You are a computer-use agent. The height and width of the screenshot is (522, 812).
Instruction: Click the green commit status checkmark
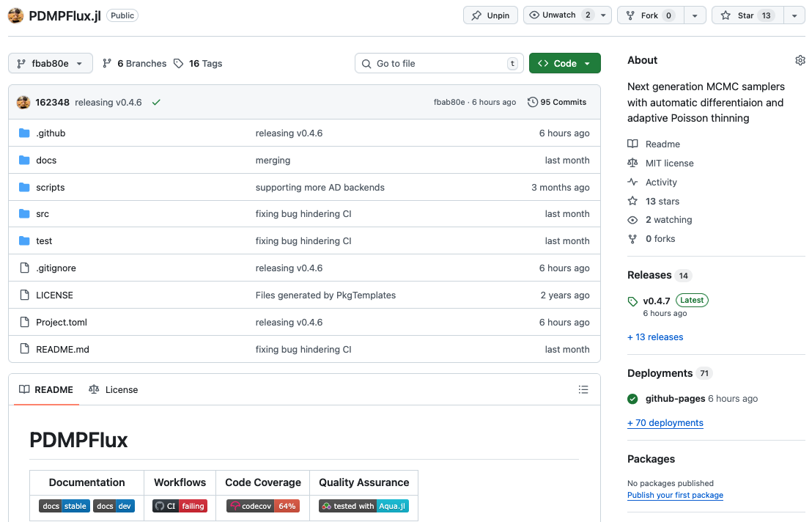pyautogui.click(x=156, y=103)
